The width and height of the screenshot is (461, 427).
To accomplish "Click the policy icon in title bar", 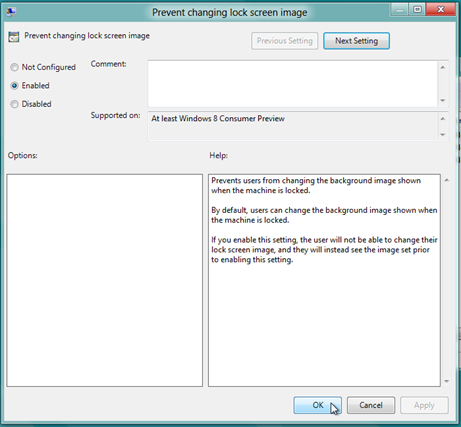I will coord(11,12).
